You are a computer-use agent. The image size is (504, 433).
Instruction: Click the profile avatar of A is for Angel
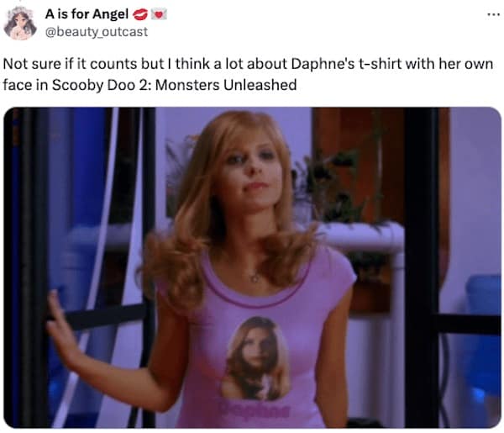click(x=20, y=24)
